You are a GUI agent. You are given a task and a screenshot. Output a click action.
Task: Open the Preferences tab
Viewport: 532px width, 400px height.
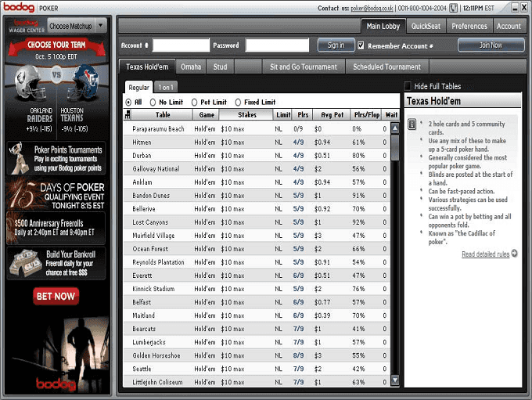point(469,26)
